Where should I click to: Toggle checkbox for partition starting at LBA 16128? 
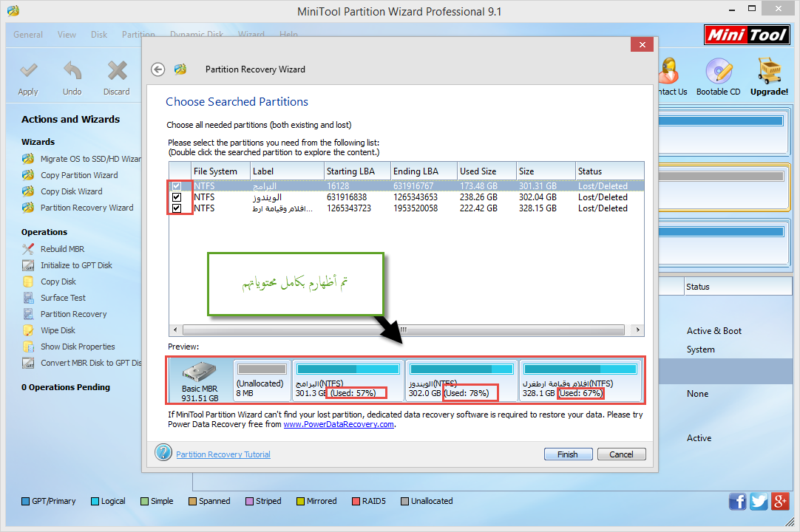coord(177,186)
